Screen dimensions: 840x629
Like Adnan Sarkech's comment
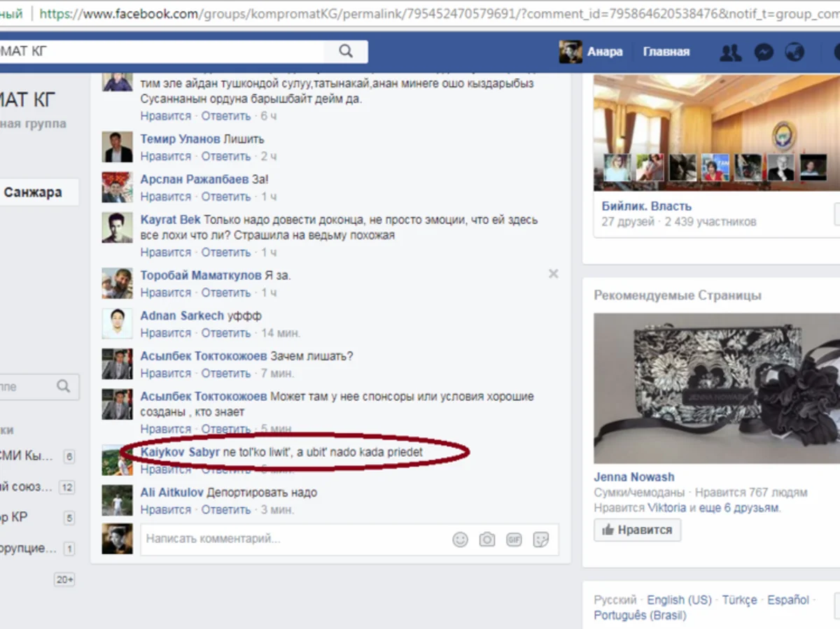[166, 333]
